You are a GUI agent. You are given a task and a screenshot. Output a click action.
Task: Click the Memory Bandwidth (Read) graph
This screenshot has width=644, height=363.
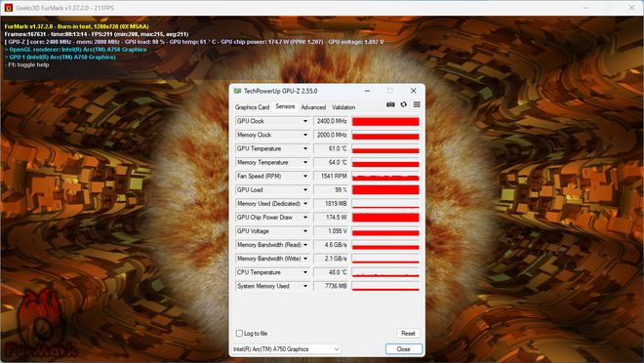coord(385,245)
